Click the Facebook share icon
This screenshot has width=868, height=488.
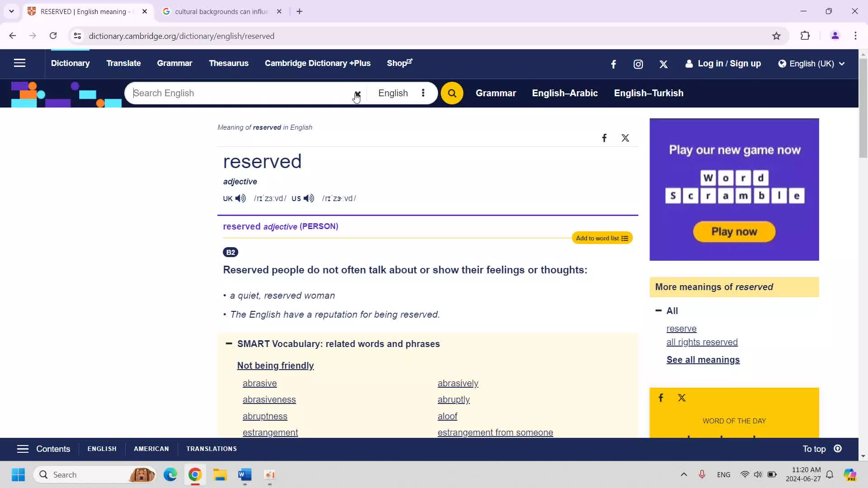point(604,138)
